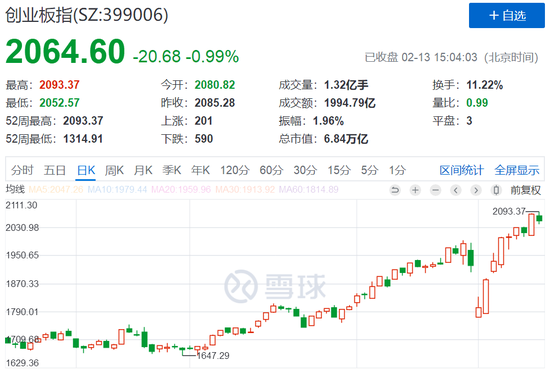
Task: Open 全屏显示 fullscreen chart view
Action: pyautogui.click(x=517, y=170)
